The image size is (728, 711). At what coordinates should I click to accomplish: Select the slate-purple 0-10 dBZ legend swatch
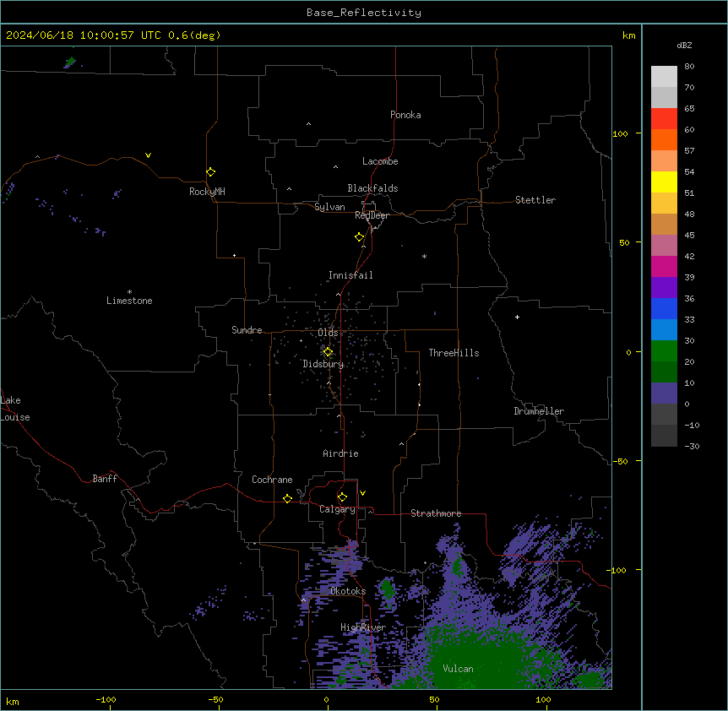pyautogui.click(x=664, y=393)
